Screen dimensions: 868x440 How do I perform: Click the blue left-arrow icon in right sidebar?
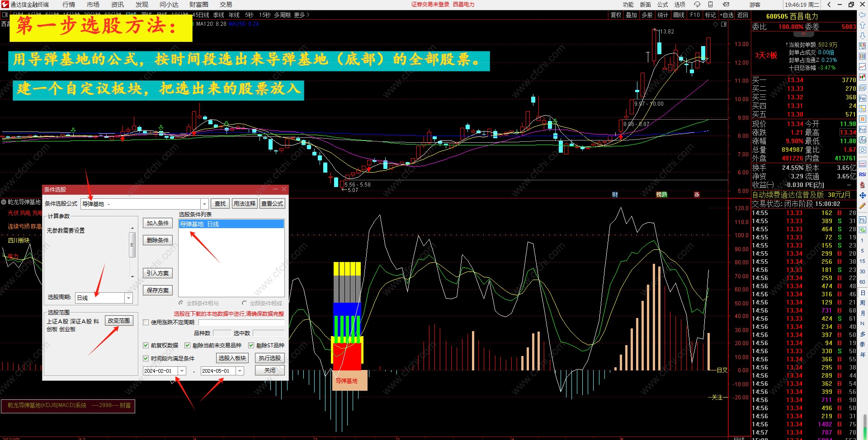tap(863, 15)
